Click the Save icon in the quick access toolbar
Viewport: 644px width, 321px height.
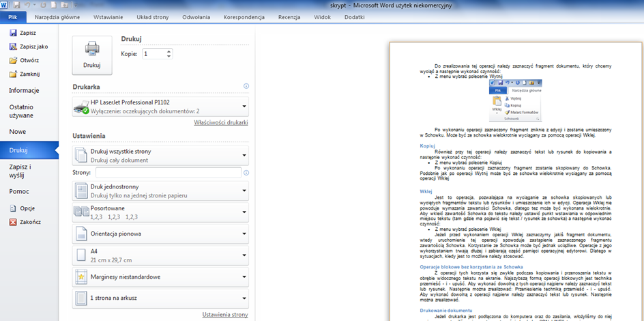pos(17,5)
